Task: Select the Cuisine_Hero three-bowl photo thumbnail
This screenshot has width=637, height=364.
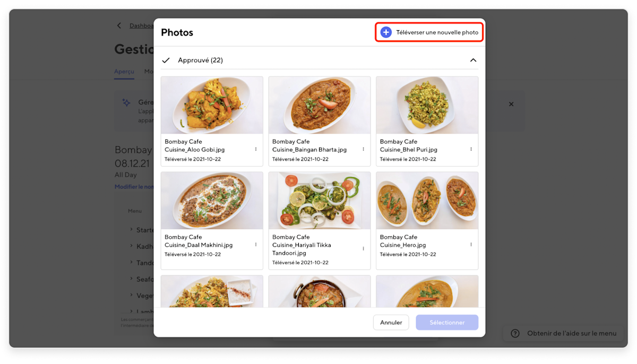Action: point(427,201)
